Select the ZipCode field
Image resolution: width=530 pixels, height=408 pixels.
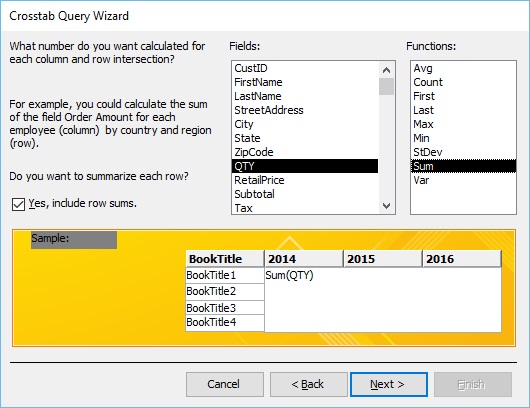click(x=305, y=152)
